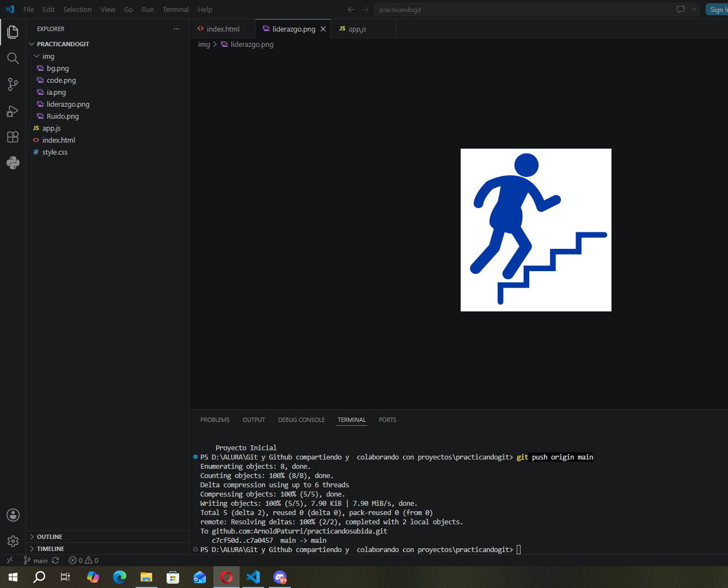Go forward with the right arrow

tap(365, 9)
